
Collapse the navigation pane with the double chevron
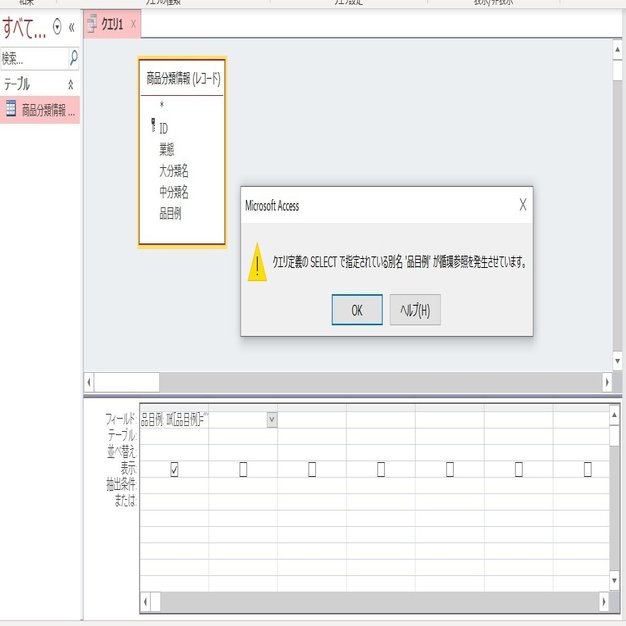pos(72,27)
